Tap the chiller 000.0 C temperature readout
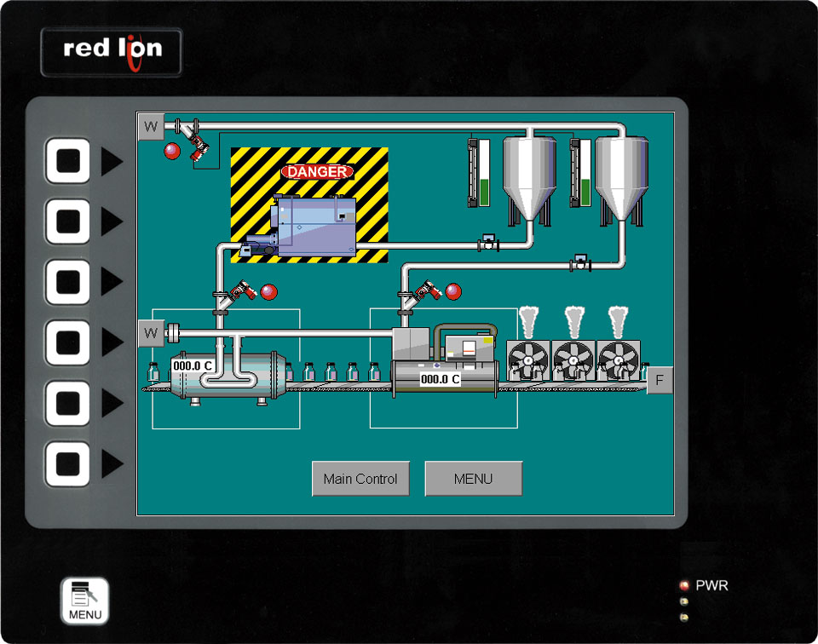The height and width of the screenshot is (644, 818). (x=441, y=379)
